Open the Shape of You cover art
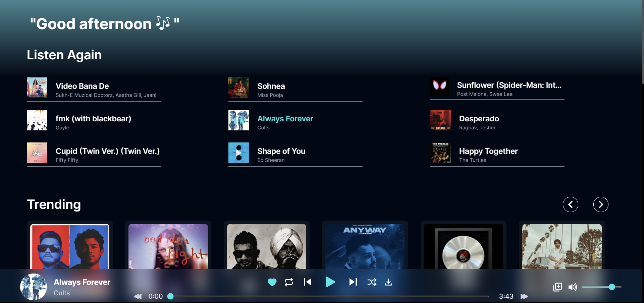Viewport: 644px width, 303px height. click(x=239, y=153)
